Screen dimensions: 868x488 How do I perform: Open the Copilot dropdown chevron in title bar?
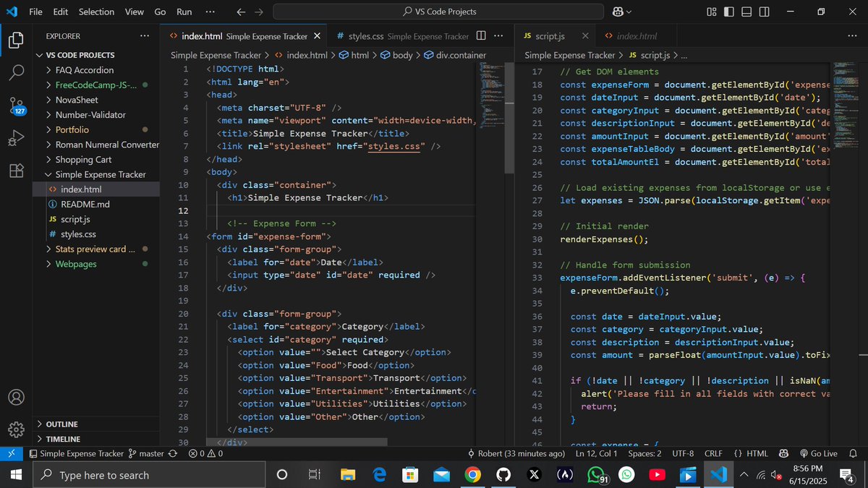point(629,12)
